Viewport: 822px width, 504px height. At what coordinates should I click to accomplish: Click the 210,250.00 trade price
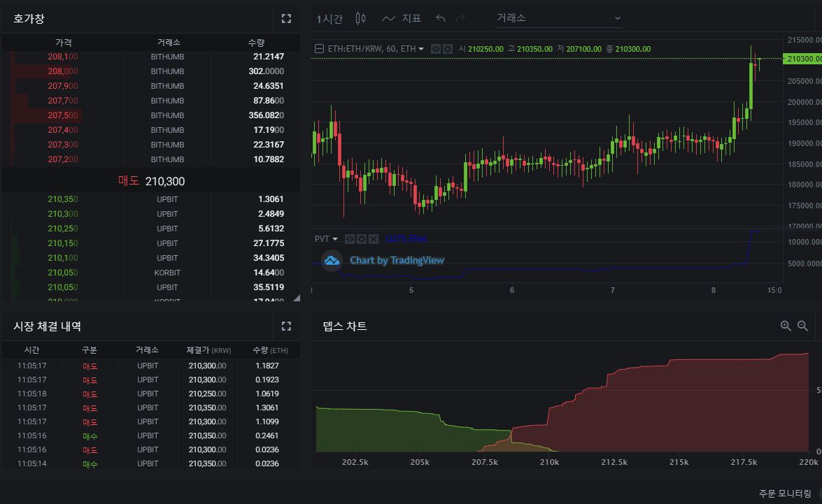click(208, 394)
